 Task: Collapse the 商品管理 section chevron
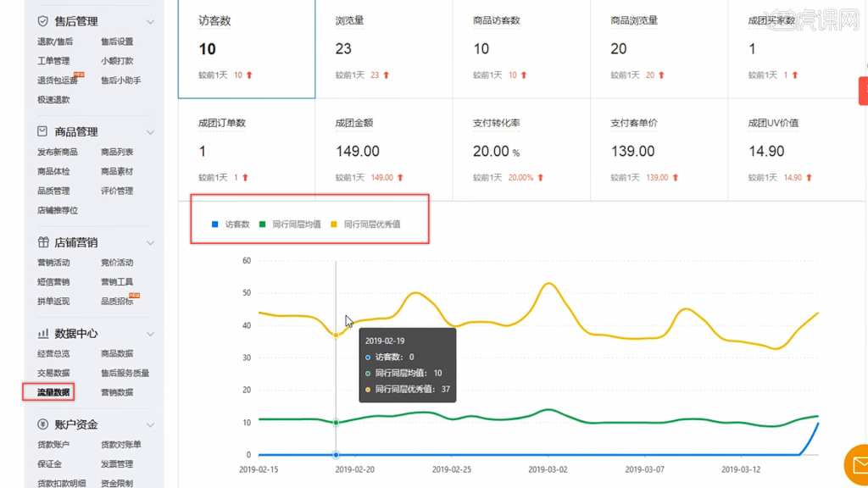[150, 131]
